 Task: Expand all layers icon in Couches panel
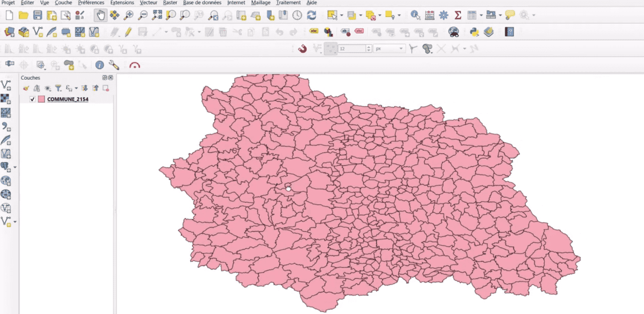85,88
